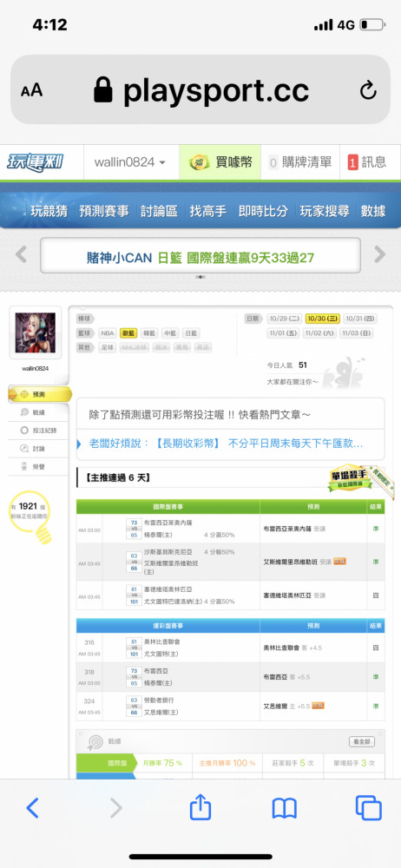Tap the Safari reload page icon

(368, 90)
